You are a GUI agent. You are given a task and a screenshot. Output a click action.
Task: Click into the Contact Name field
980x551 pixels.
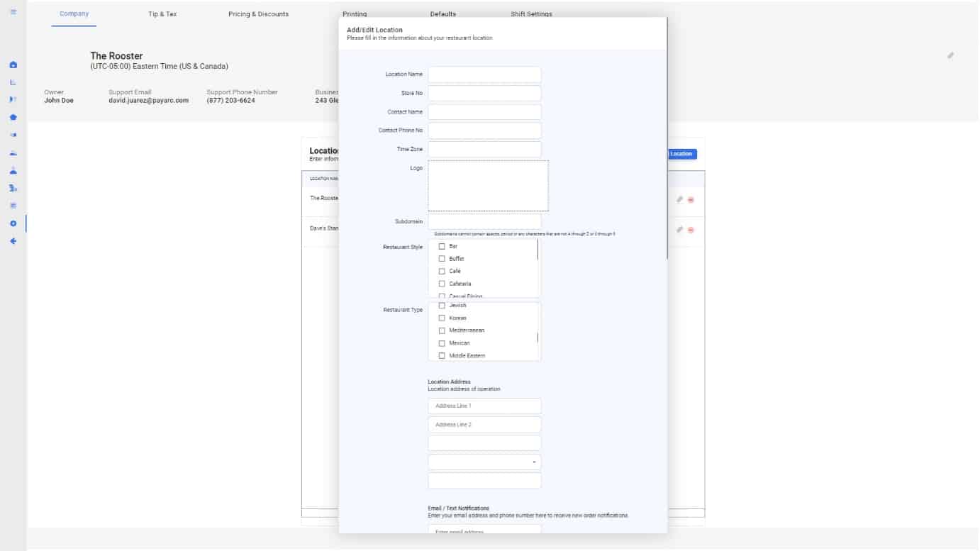[484, 112]
